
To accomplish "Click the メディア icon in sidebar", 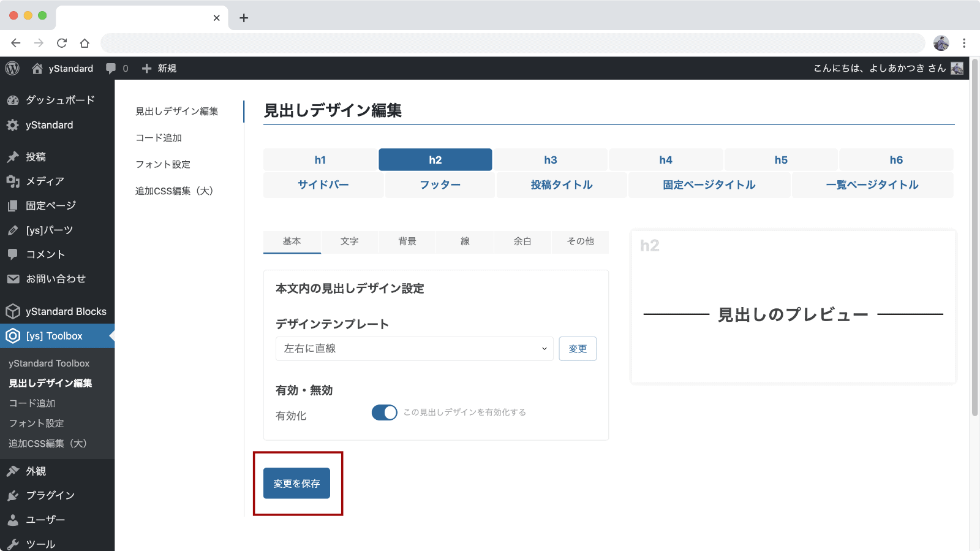I will 13,181.
